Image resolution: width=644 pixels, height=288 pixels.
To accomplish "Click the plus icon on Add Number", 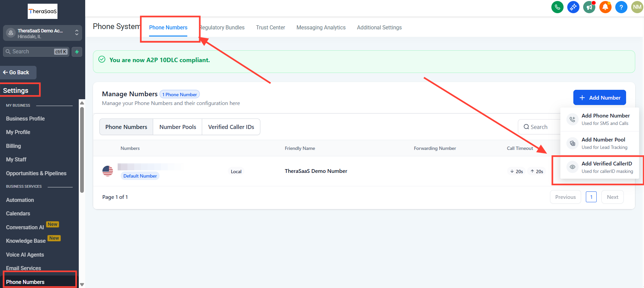I will [582, 98].
